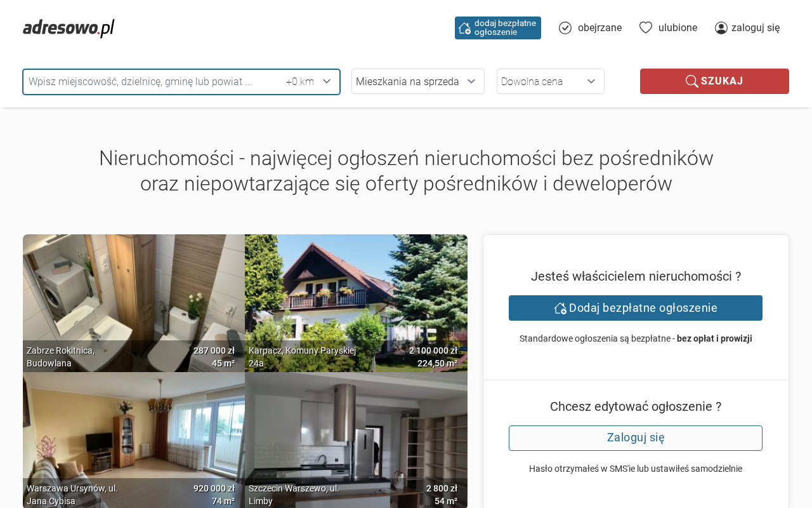Click the user profile icon beside zaloguj się
This screenshot has height=508, width=812.
tap(721, 28)
